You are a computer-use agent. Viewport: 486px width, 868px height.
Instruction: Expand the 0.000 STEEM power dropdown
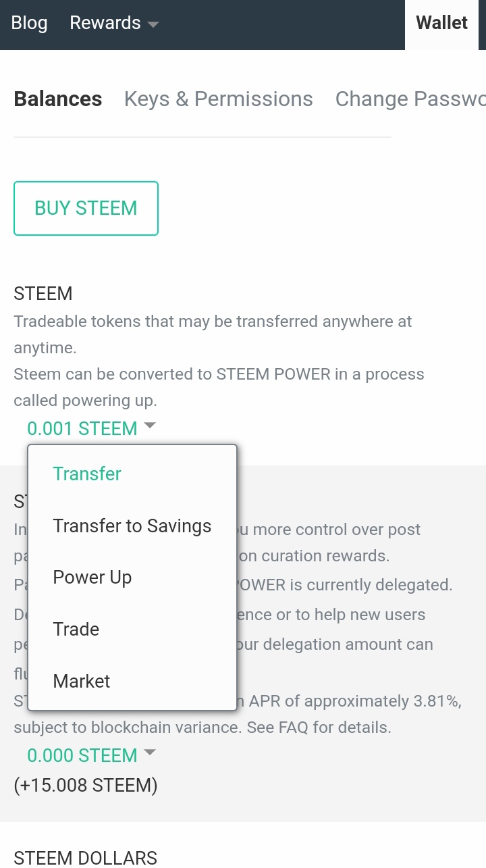tap(82, 756)
